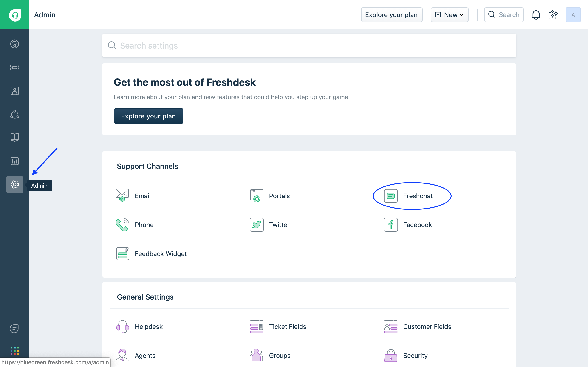Open the Dashboard icon in sidebar

[14, 44]
